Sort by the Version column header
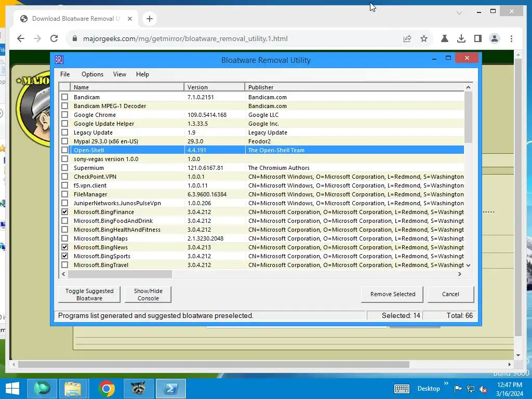The image size is (532, 399). pos(215,87)
